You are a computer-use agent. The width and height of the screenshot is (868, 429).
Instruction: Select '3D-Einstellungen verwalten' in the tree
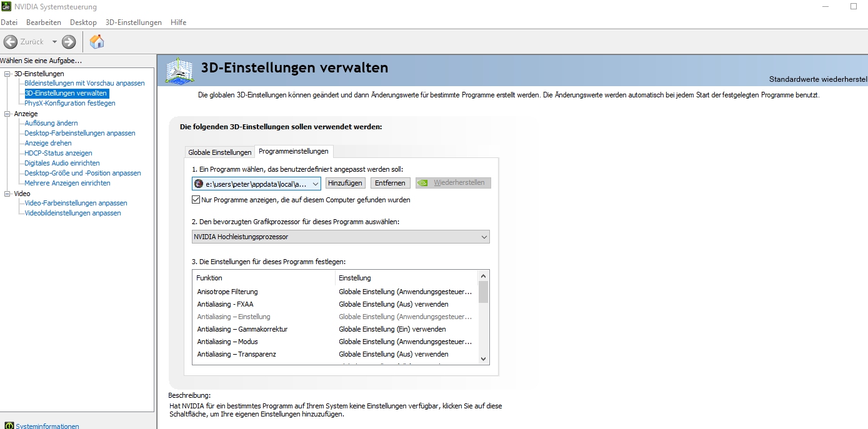pyautogui.click(x=66, y=93)
